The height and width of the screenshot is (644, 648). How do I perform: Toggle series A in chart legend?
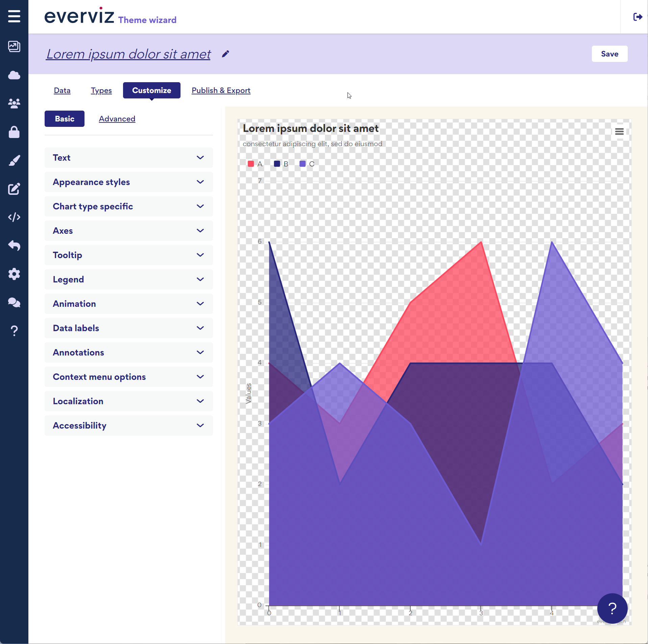(255, 164)
